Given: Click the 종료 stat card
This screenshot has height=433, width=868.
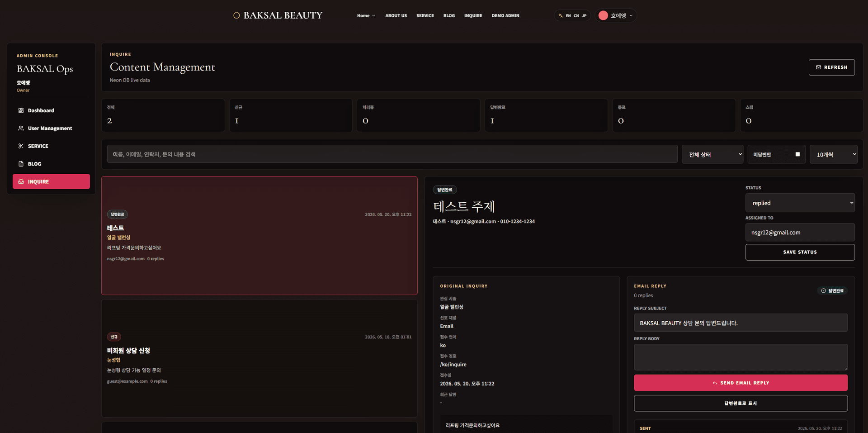Looking at the screenshot, I should (674, 115).
